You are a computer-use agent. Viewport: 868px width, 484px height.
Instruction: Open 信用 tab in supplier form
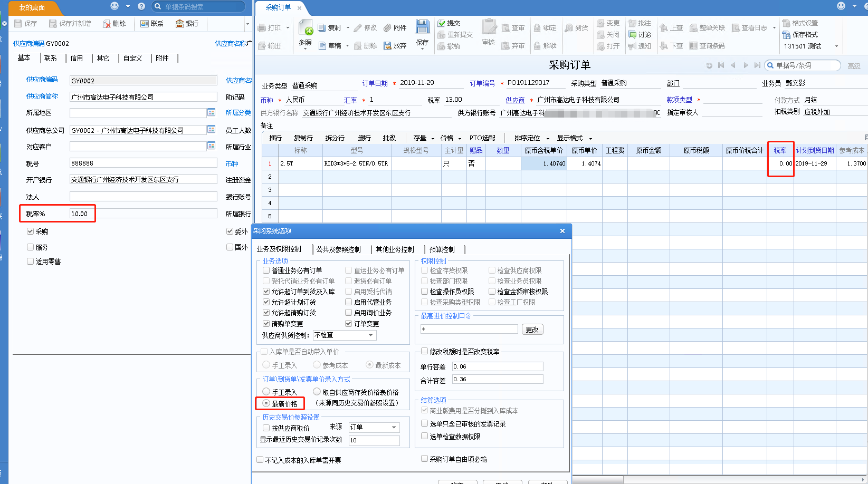(x=77, y=58)
